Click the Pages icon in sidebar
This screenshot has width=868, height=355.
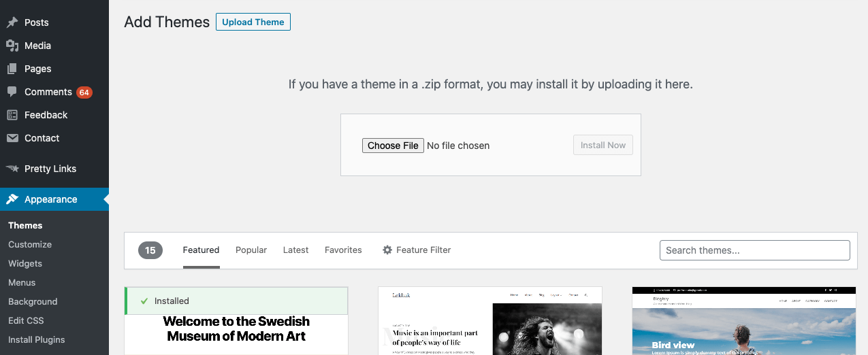[x=12, y=69]
